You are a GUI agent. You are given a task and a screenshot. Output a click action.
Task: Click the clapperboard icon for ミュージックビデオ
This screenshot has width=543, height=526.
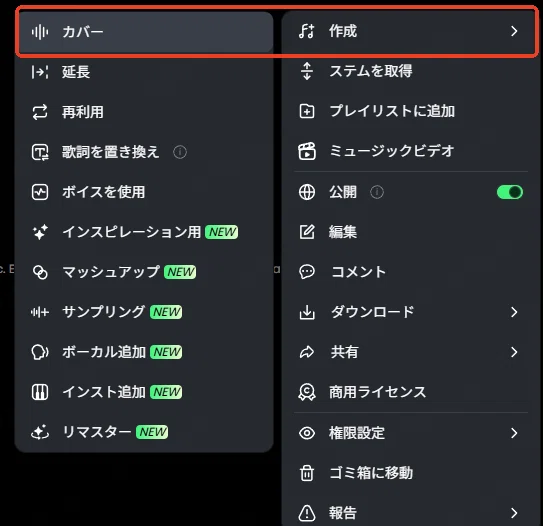[x=307, y=151]
